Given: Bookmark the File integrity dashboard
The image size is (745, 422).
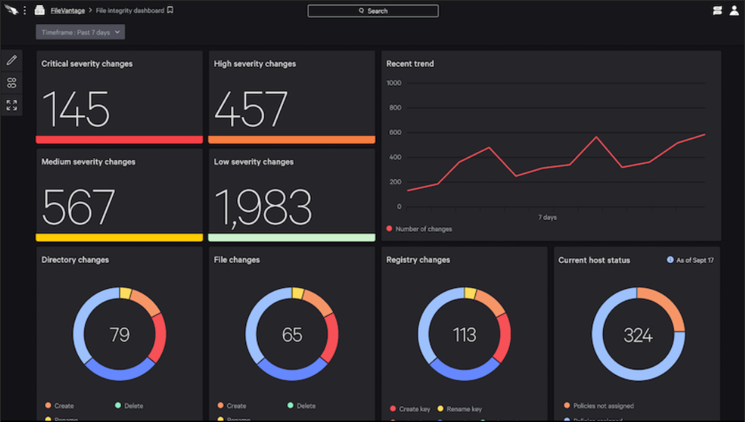Looking at the screenshot, I should [x=170, y=10].
